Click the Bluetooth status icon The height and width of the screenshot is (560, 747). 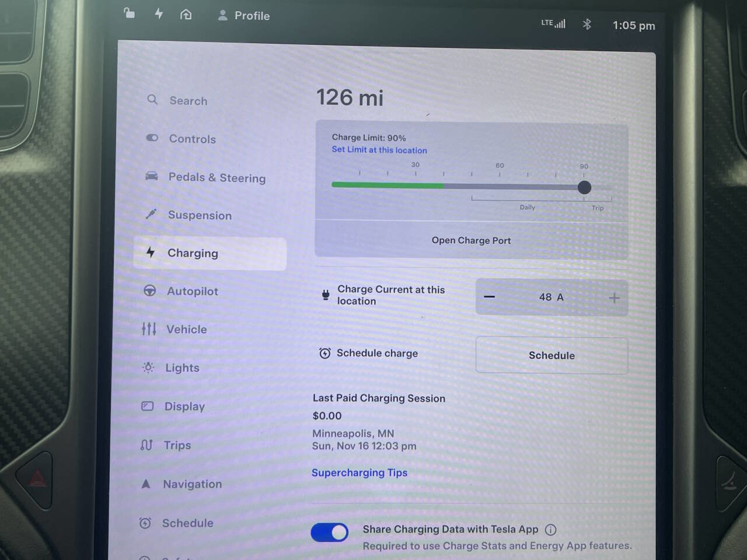587,24
